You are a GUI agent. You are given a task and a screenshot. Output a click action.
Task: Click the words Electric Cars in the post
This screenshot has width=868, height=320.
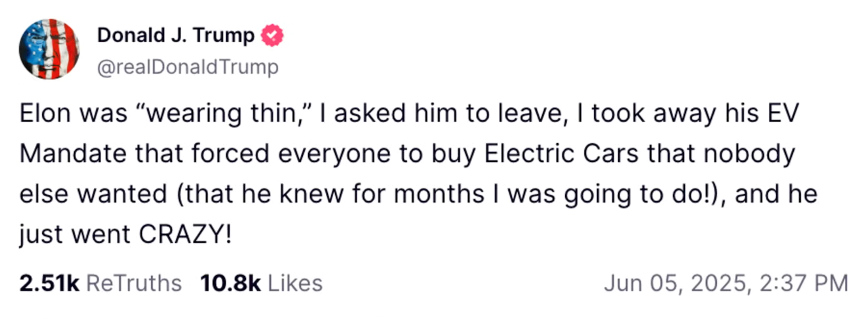coord(561,153)
